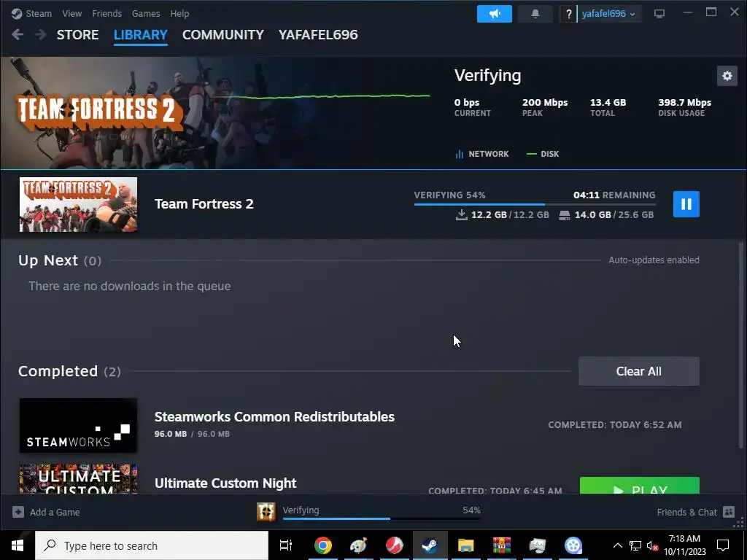
Task: Open download settings gear icon
Action: (x=727, y=76)
